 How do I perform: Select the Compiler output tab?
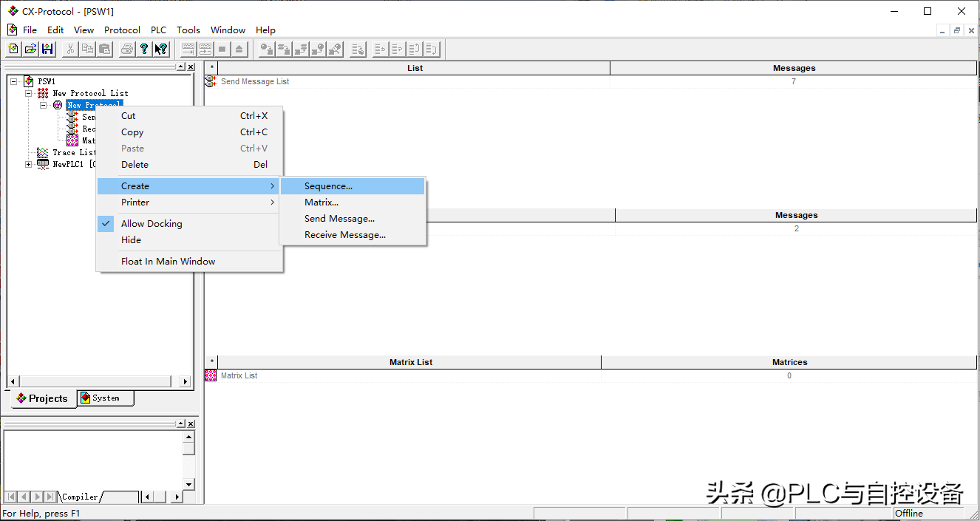[x=80, y=497]
